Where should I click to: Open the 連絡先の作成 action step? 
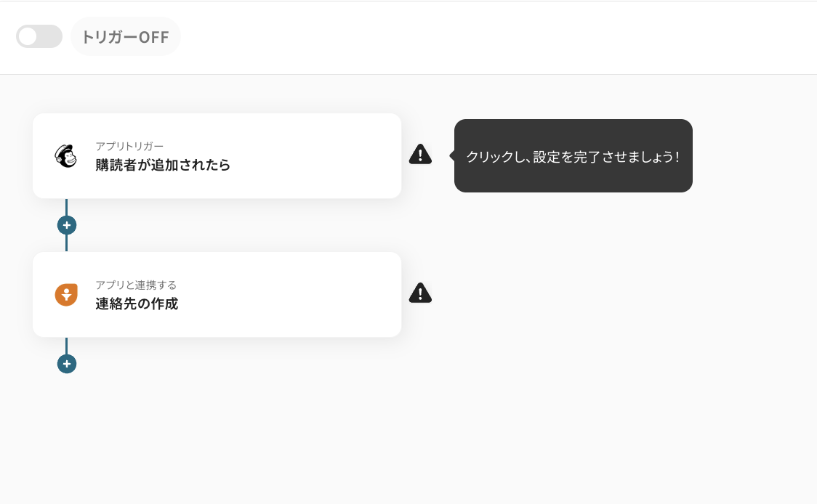137,304
